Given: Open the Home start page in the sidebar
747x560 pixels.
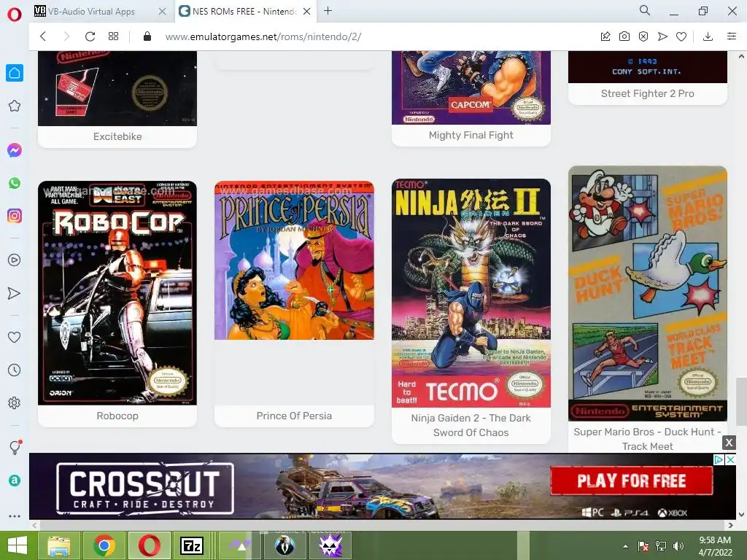Looking at the screenshot, I should click(15, 73).
